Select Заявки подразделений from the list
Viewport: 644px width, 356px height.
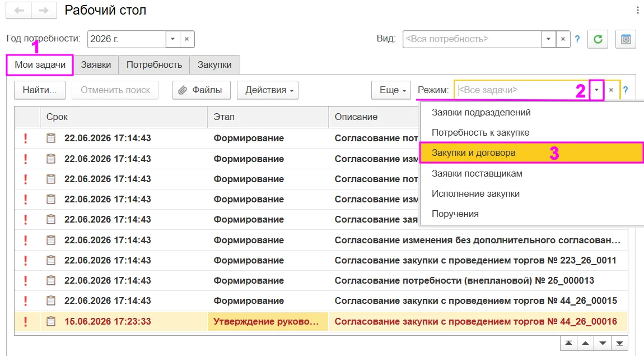pos(532,112)
